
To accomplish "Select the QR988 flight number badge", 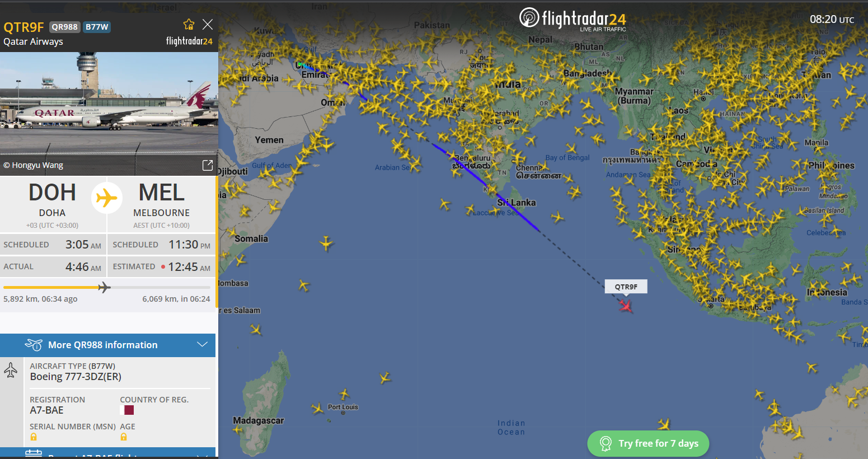I will pyautogui.click(x=65, y=27).
